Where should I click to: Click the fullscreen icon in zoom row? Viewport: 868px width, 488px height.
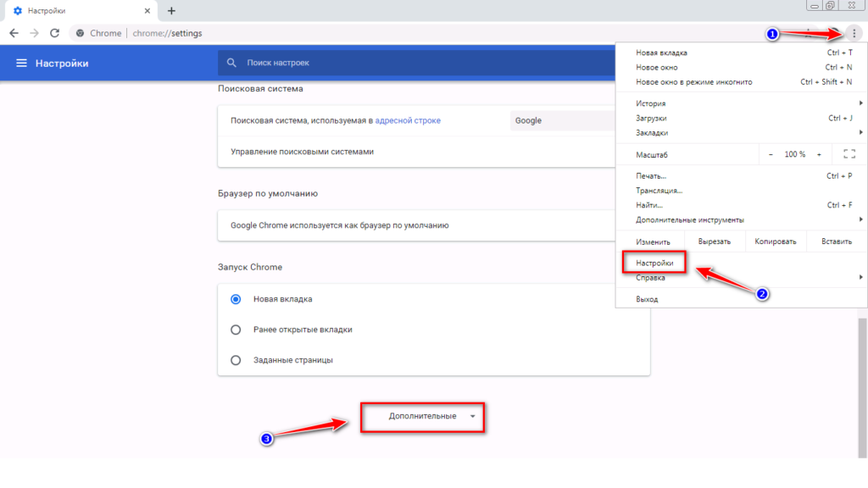[849, 155]
